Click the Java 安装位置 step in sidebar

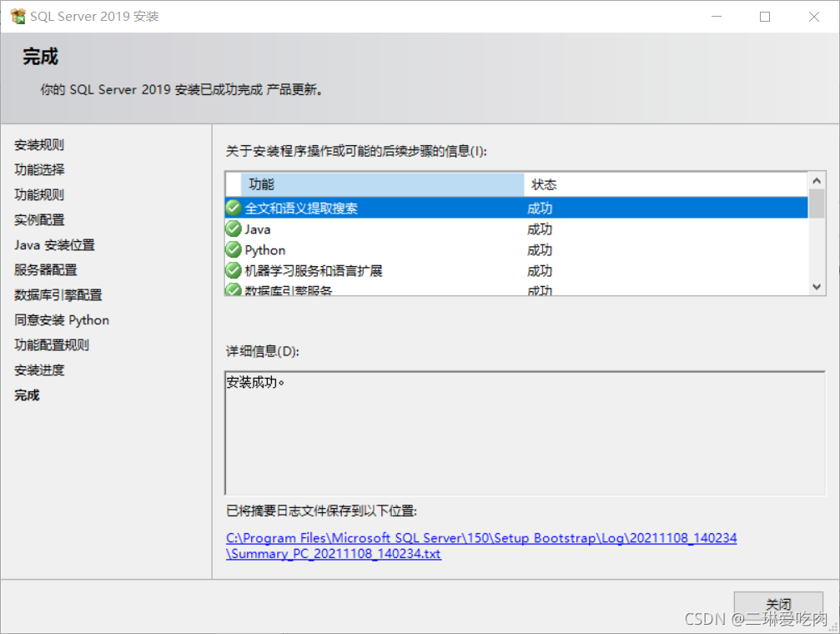click(55, 245)
